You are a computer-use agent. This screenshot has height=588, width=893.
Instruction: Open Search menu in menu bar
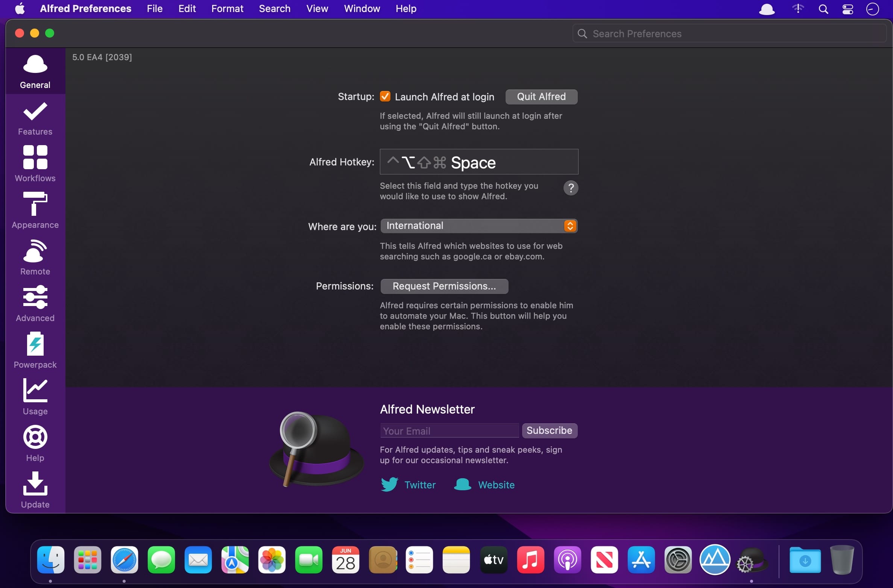273,9
